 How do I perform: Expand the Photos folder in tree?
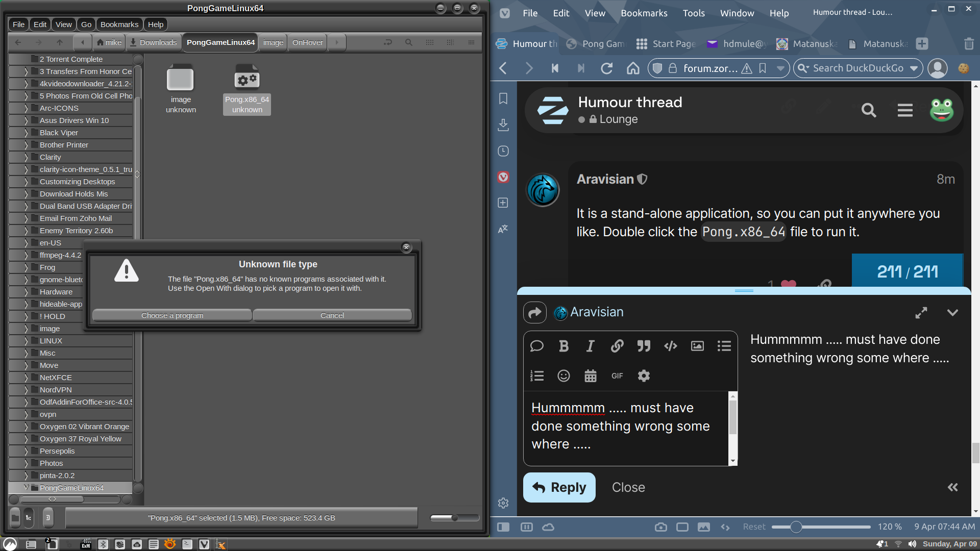(x=26, y=463)
